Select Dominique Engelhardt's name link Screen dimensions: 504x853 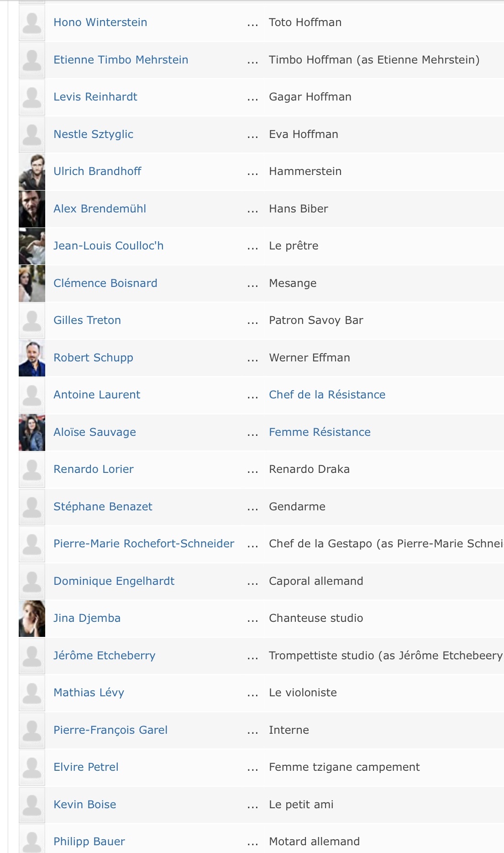coord(114,581)
